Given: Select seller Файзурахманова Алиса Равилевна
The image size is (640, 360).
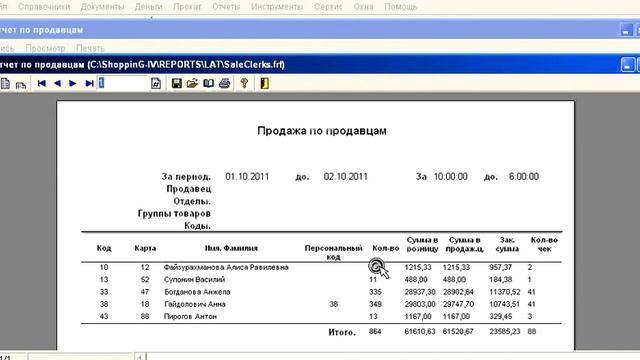Looking at the screenshot, I should 226,267.
